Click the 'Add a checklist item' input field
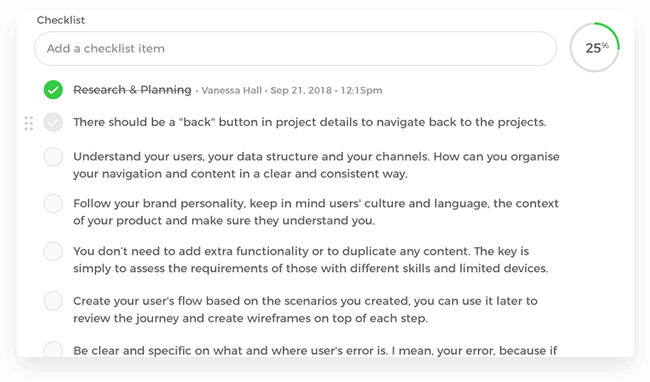 (295, 48)
